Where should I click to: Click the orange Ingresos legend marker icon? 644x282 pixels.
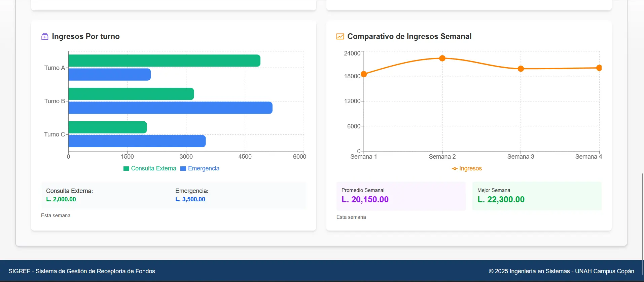pyautogui.click(x=455, y=169)
